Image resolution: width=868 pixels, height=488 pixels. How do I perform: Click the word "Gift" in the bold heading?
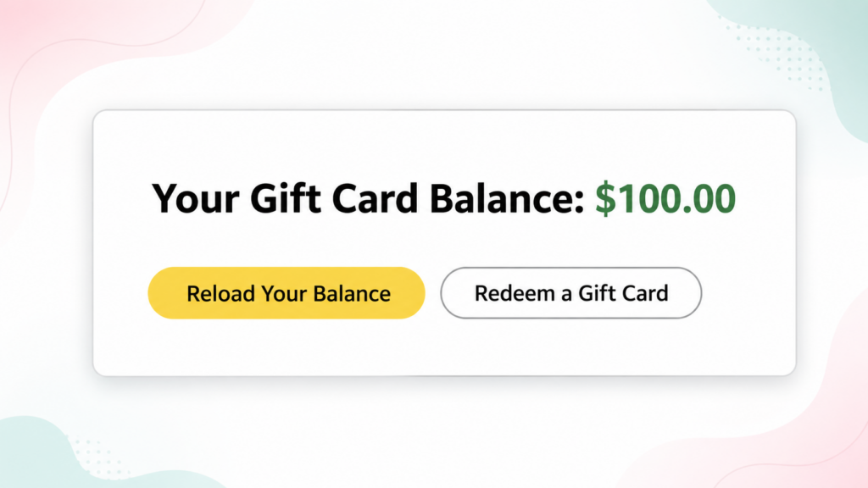[x=285, y=198]
